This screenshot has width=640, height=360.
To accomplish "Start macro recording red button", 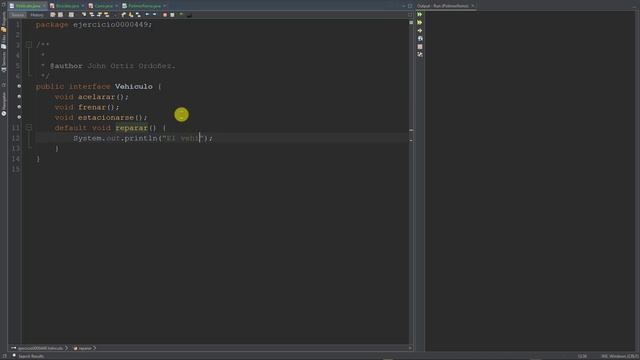I will [165, 15].
